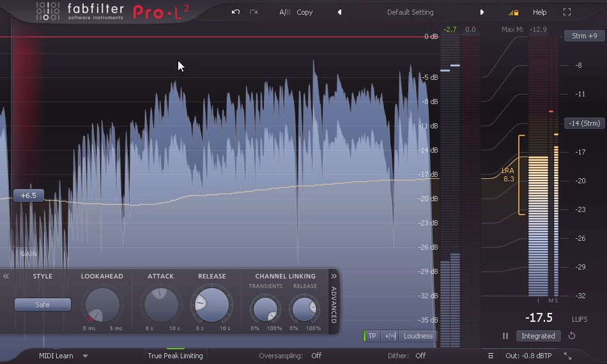Open the Oversampling Off menu
Screen dimensions: 607x364
point(316,356)
